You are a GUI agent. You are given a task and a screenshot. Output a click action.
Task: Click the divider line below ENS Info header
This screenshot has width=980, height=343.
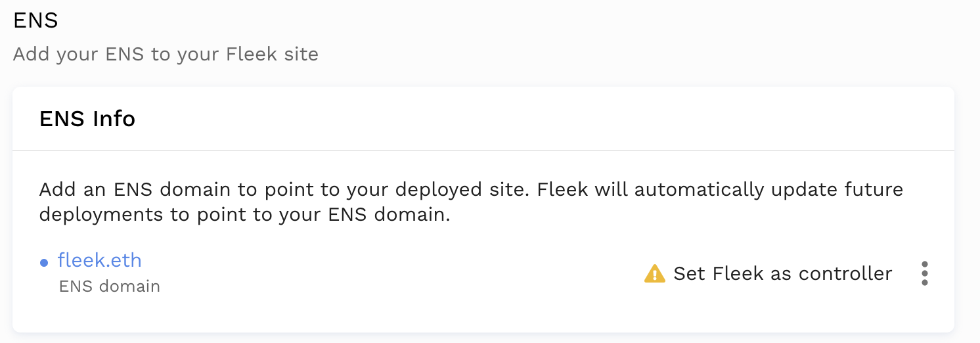pos(483,150)
